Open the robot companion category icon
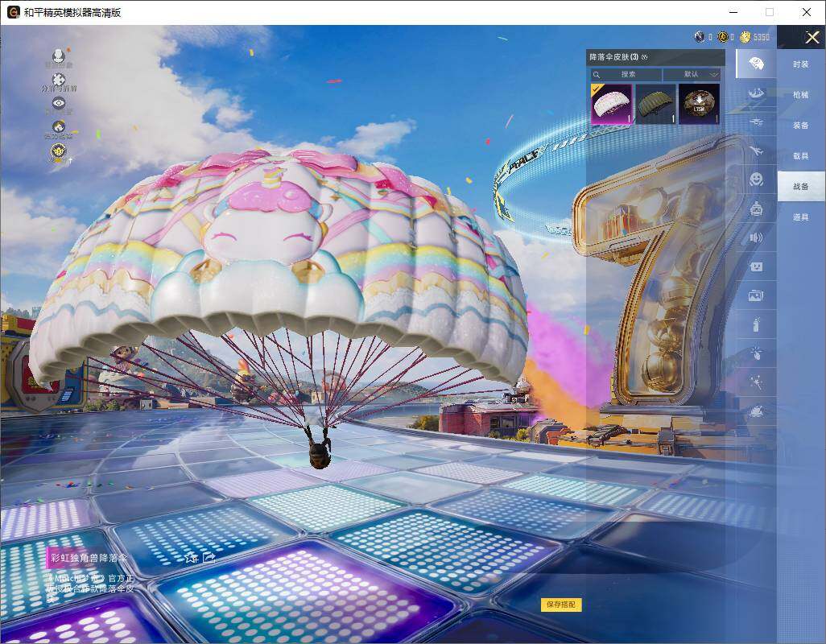Screen dimensions: 826x644 coord(756,209)
